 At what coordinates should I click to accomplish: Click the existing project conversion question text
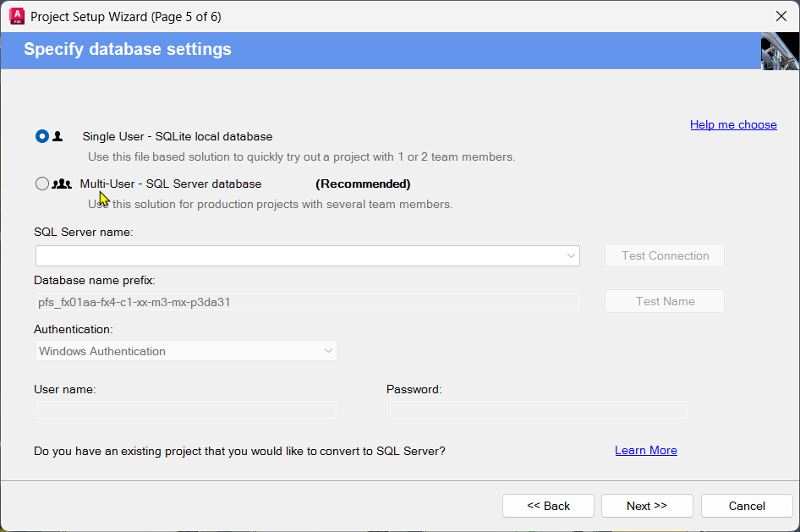point(239,451)
